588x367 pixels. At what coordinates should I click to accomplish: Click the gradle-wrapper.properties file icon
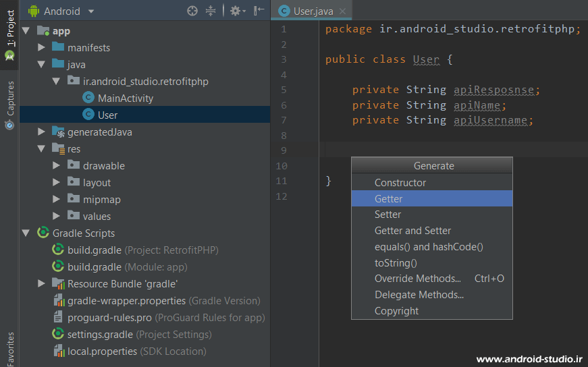click(x=59, y=300)
